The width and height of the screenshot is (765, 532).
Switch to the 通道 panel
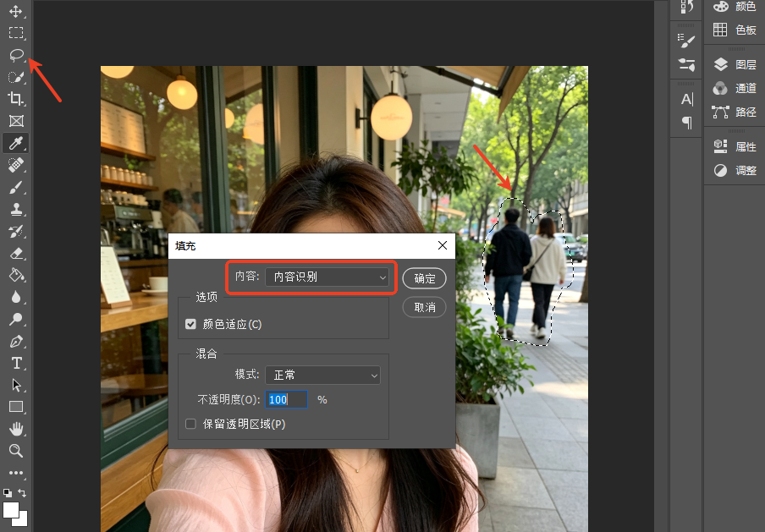tap(735, 88)
